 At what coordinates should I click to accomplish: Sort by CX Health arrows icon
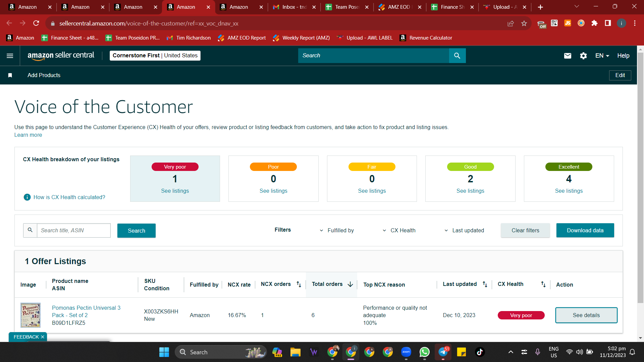(x=543, y=284)
